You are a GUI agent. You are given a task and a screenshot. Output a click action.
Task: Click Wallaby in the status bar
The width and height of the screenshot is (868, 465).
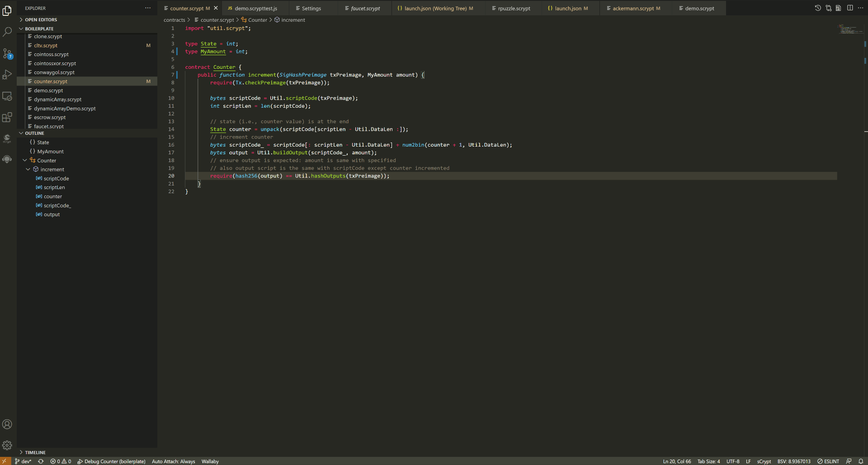[210, 461]
